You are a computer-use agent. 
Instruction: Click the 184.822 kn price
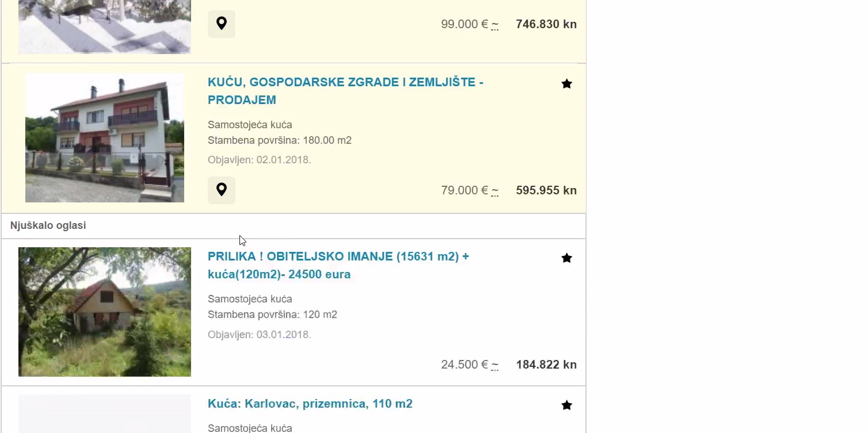(546, 365)
